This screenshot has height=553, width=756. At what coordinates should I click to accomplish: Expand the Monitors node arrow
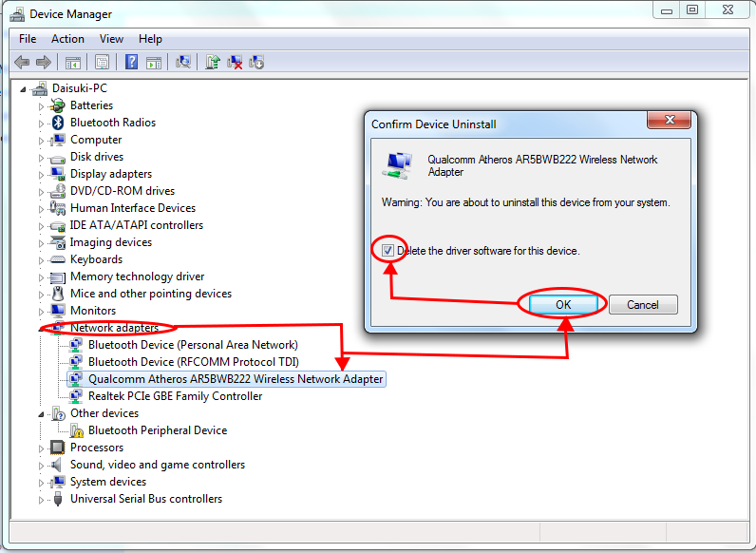click(42, 312)
